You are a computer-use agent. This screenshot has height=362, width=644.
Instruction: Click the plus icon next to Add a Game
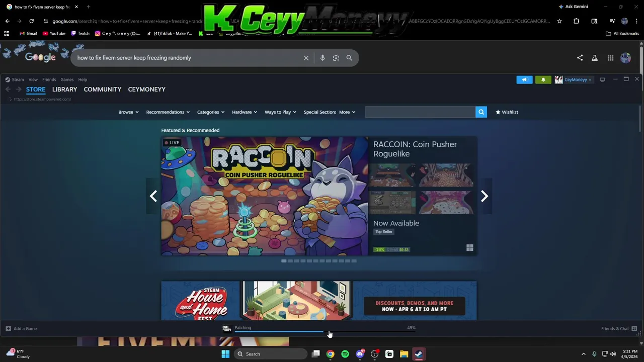(8, 328)
